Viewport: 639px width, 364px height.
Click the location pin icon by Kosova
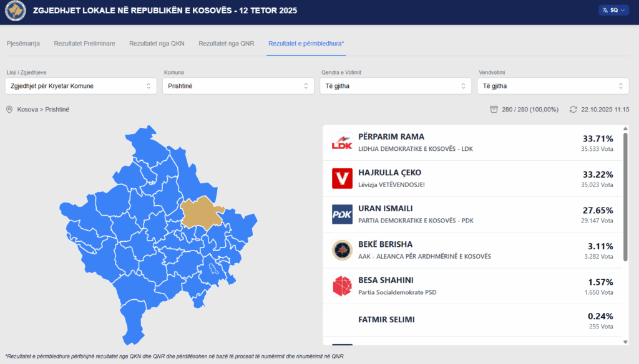(x=9, y=110)
